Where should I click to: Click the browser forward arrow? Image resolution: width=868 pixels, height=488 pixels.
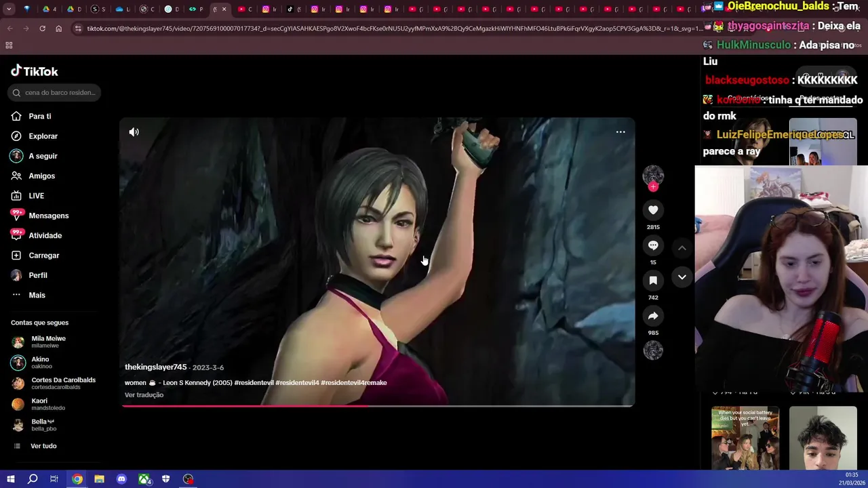click(x=26, y=28)
